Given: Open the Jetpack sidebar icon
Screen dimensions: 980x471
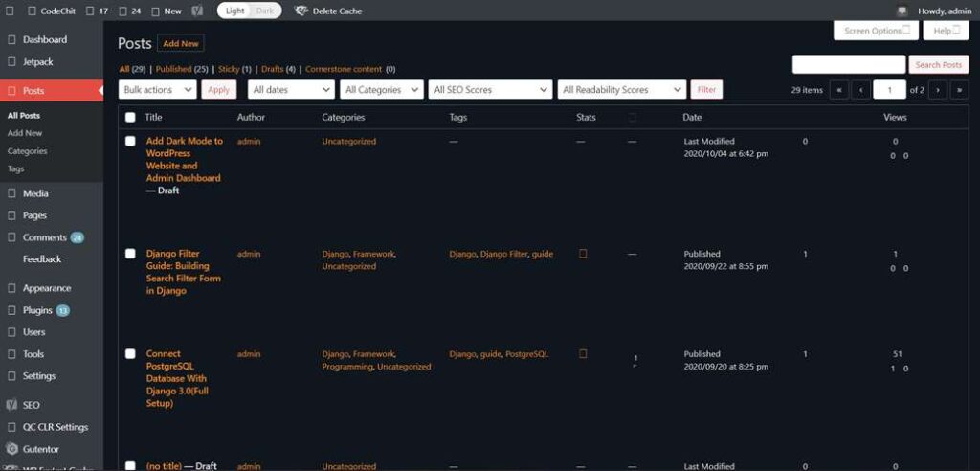Looking at the screenshot, I should (11, 62).
